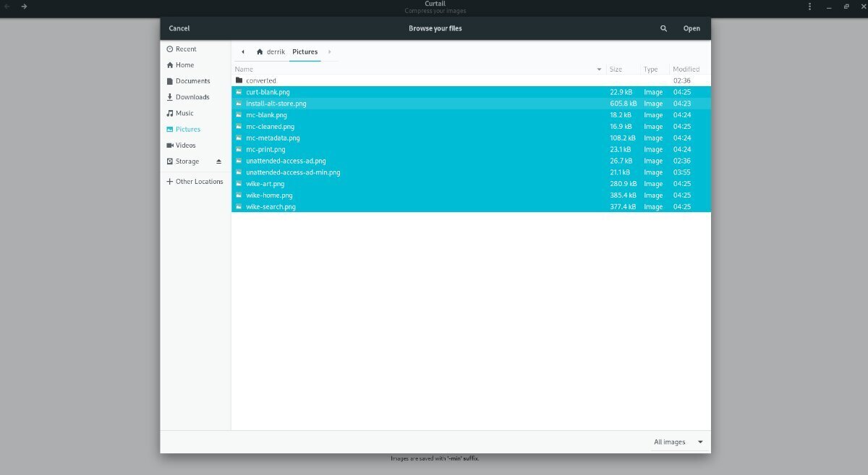Open the Name column sort dropdown arrow
Viewport: 868px width, 475px height.
click(x=598, y=69)
